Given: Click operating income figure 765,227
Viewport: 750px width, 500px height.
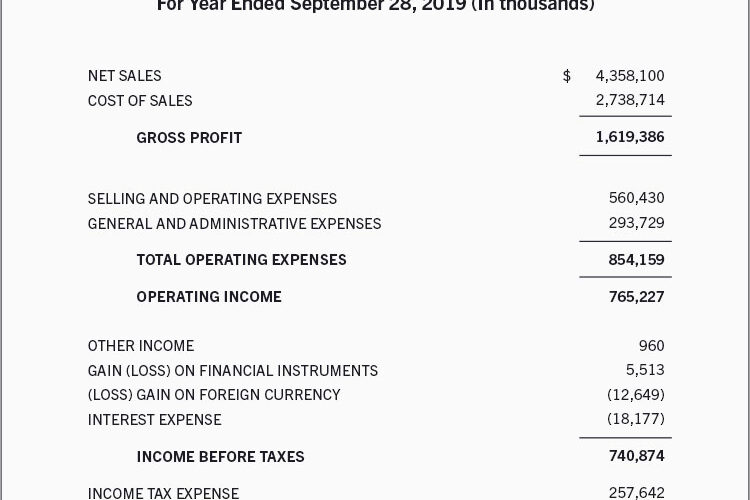Looking at the screenshot, I should click(x=636, y=297).
